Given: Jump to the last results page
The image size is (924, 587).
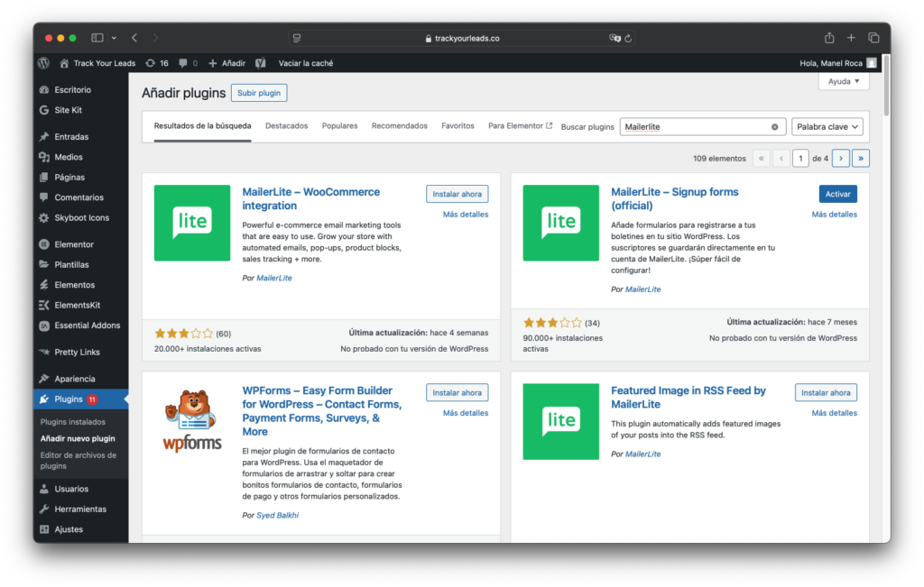Looking at the screenshot, I should click(x=861, y=159).
